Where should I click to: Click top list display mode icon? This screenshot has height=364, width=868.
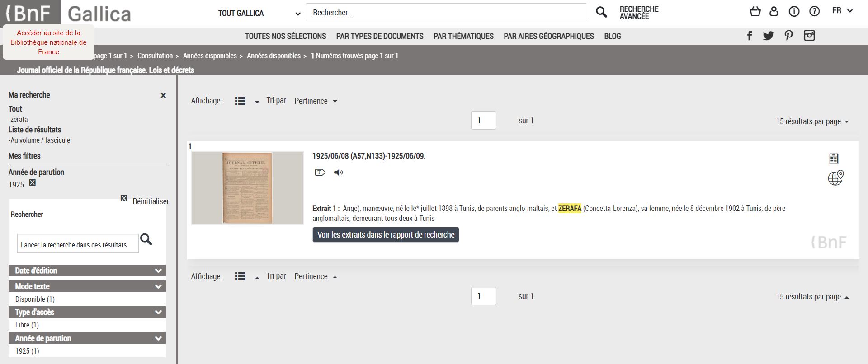click(x=240, y=101)
